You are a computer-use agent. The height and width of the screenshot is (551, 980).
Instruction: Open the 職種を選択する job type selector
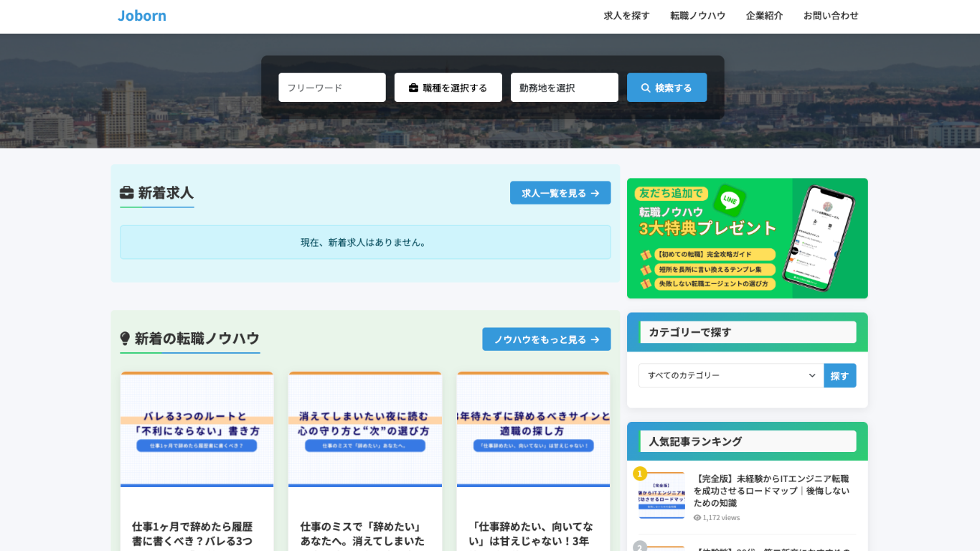click(x=448, y=88)
